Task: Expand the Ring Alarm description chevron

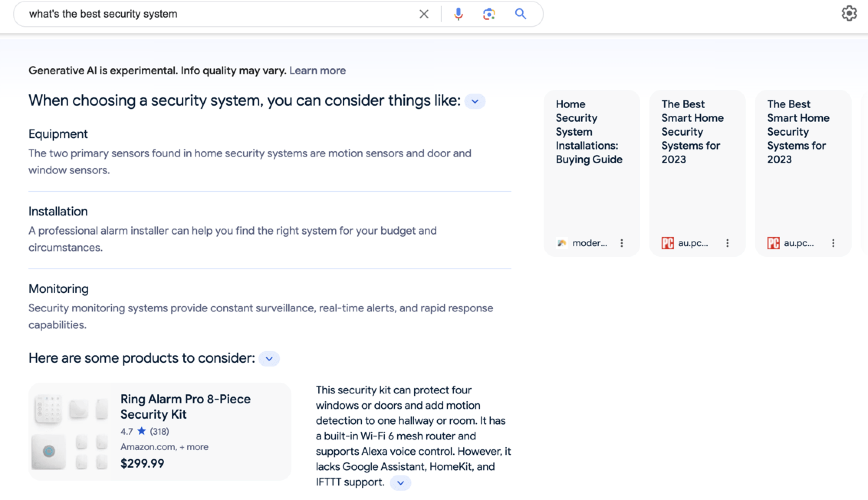Action: 401,483
